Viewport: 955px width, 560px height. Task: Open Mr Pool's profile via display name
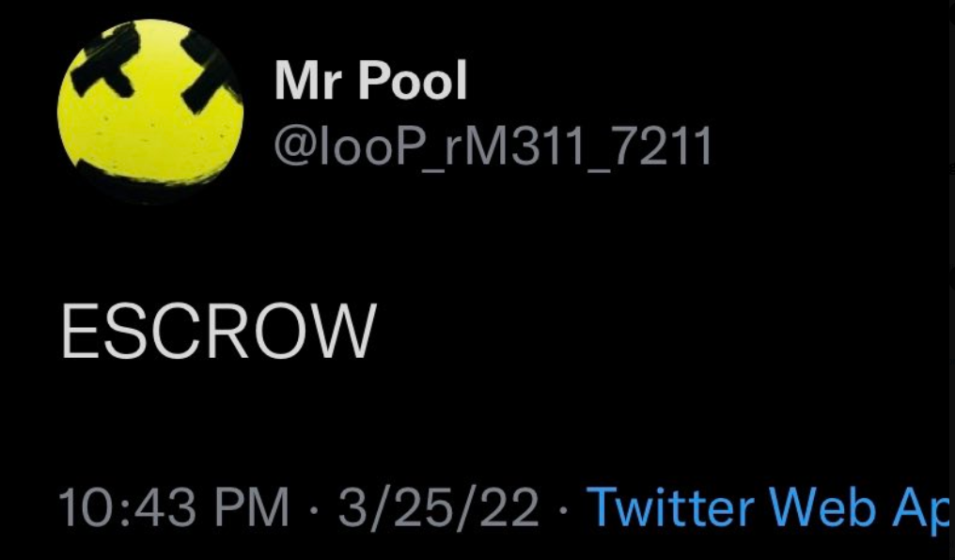(x=371, y=81)
